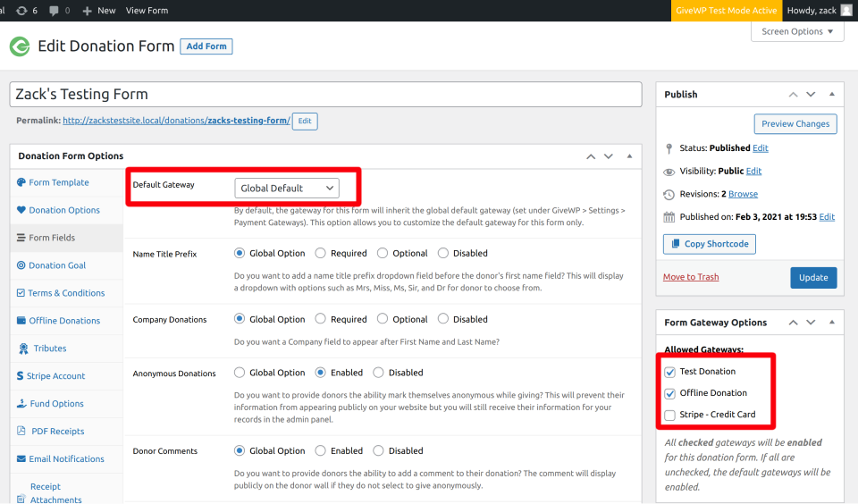The width and height of the screenshot is (858, 504).
Task: Click the Copy Shortcode button
Action: click(x=709, y=244)
